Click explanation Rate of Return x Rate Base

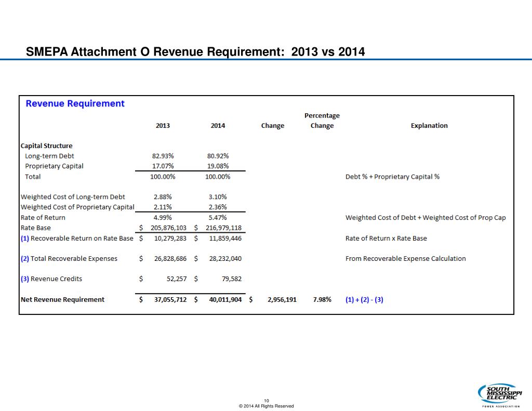[386, 238]
